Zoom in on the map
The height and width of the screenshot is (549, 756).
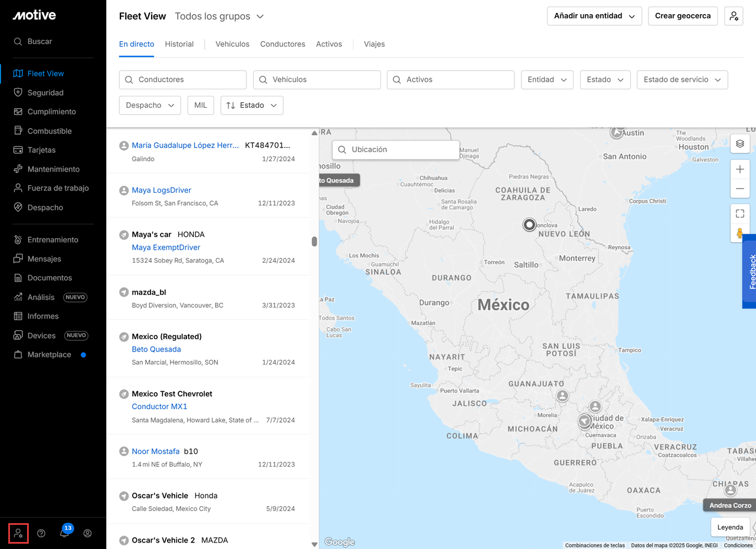tap(740, 169)
